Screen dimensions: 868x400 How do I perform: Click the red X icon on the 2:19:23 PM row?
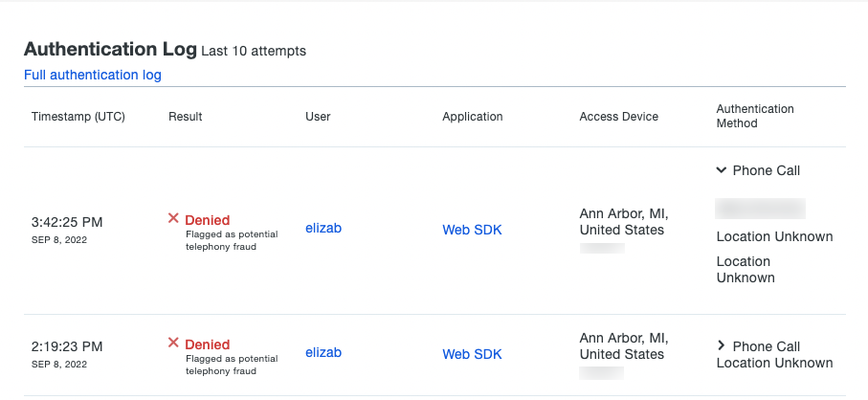pyautogui.click(x=173, y=344)
